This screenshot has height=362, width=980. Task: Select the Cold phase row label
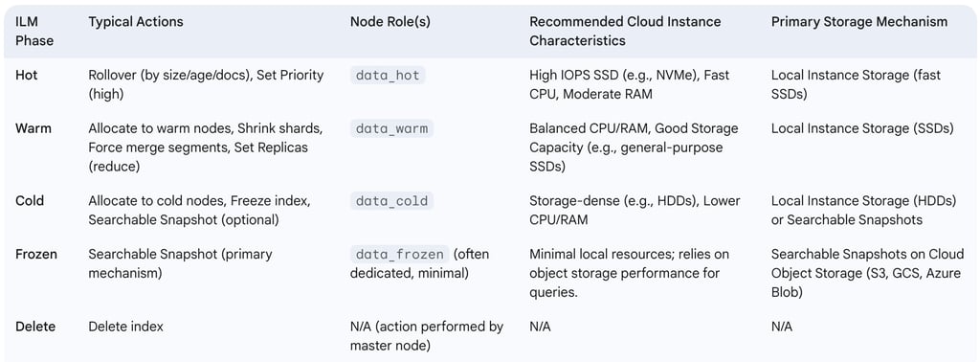[30, 201]
